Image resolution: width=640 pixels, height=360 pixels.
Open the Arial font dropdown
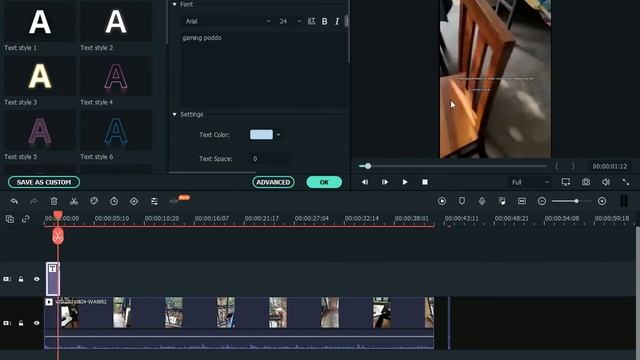227,21
